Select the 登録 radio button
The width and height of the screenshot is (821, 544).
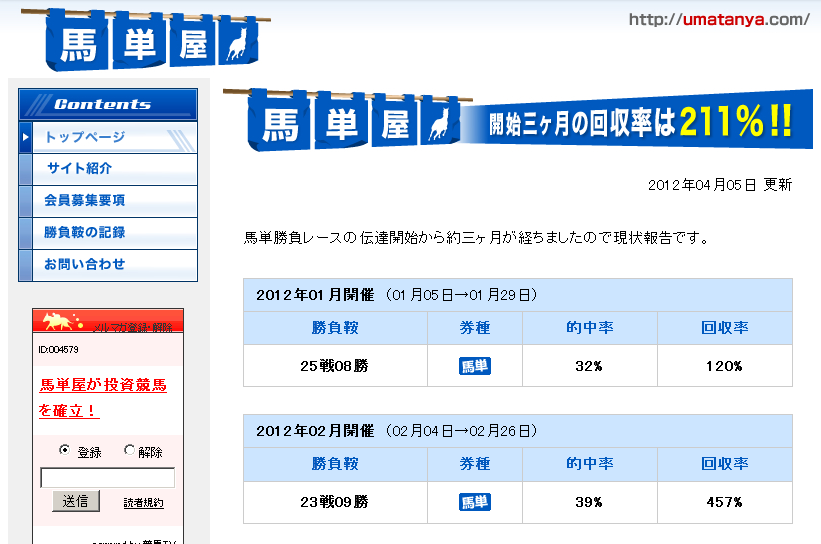coord(65,451)
